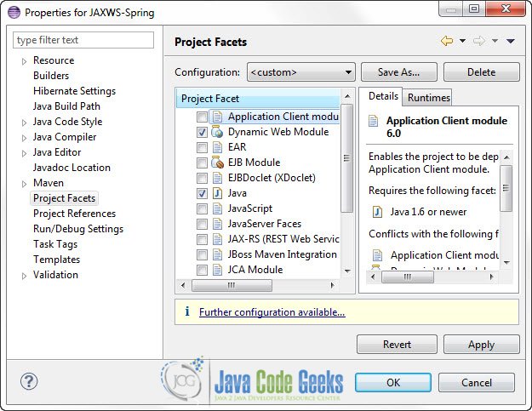Expand the Maven tree node
The width and height of the screenshot is (532, 411).
point(24,184)
